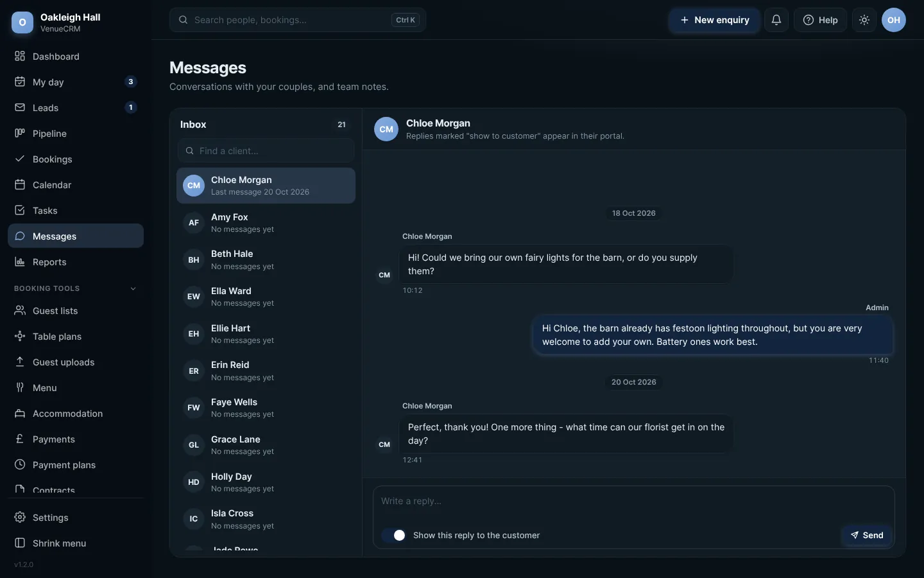Click the Find a client search field
The image size is (924, 578).
(x=266, y=151)
